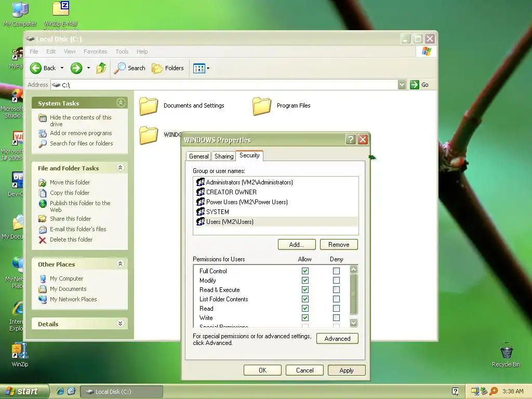Toggle Allow for Full Control
The image size is (532, 399).
click(x=305, y=271)
